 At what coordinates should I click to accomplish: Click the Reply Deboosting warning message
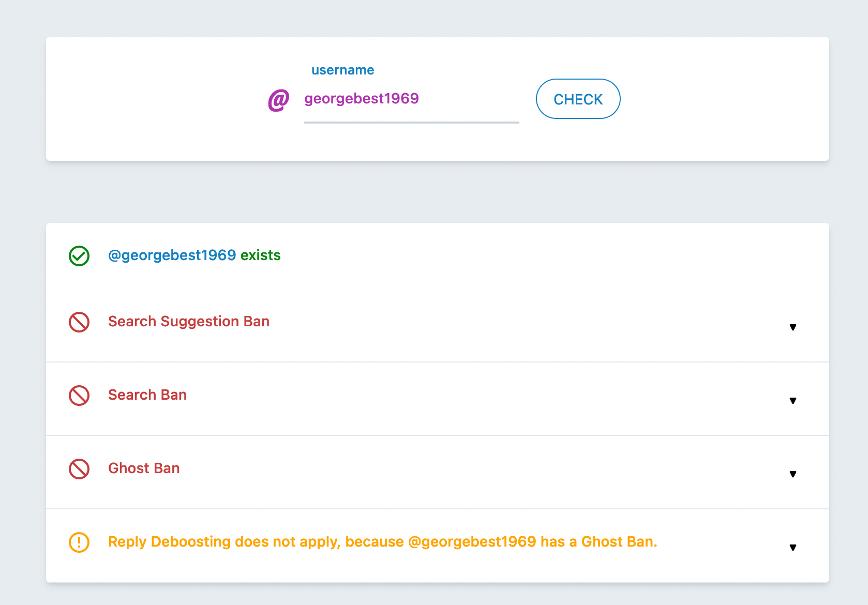tap(382, 542)
